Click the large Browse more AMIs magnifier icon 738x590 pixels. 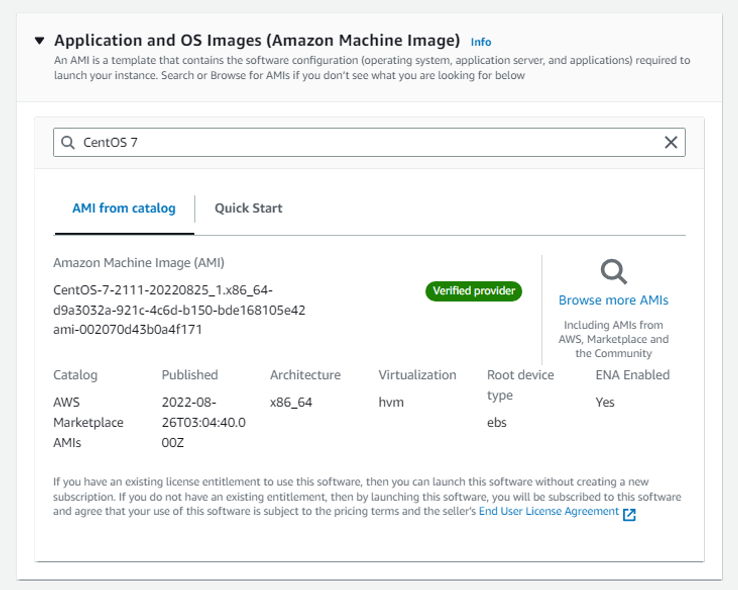(x=613, y=271)
